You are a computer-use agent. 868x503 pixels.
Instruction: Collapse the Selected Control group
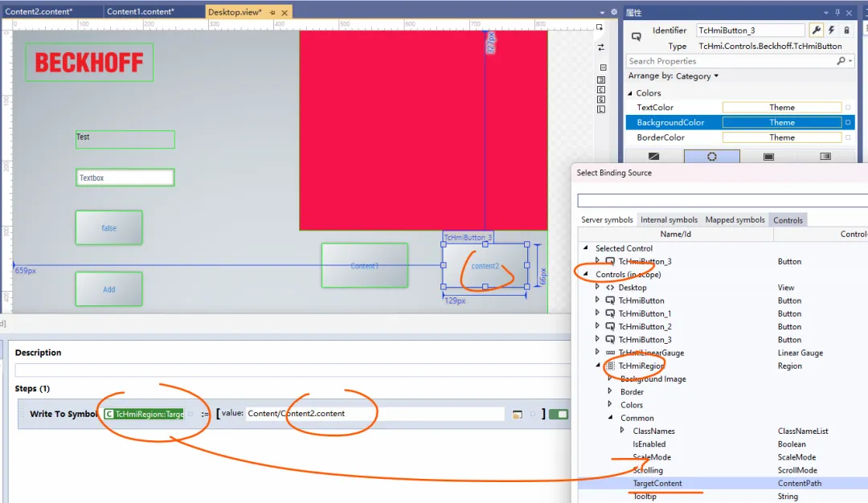pyautogui.click(x=586, y=248)
